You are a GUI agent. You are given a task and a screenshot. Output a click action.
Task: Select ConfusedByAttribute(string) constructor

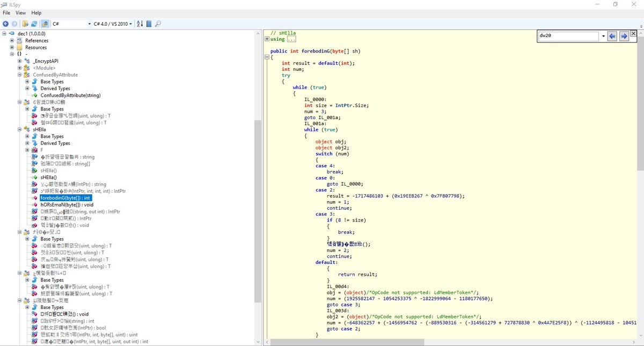tap(70, 95)
